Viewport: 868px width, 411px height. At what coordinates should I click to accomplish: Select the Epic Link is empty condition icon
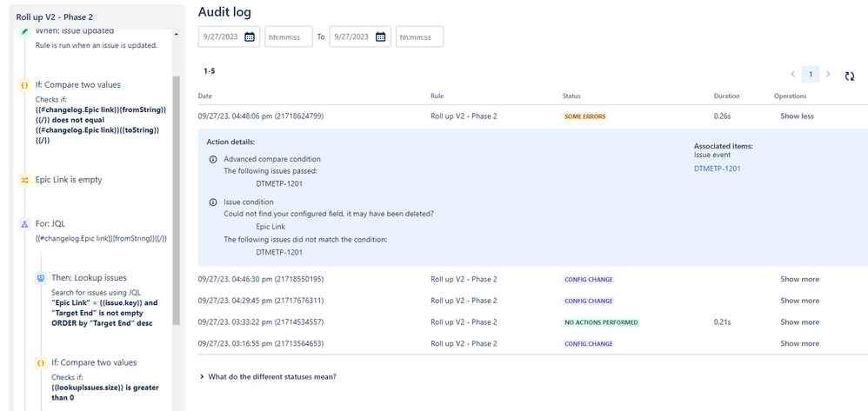click(x=24, y=180)
